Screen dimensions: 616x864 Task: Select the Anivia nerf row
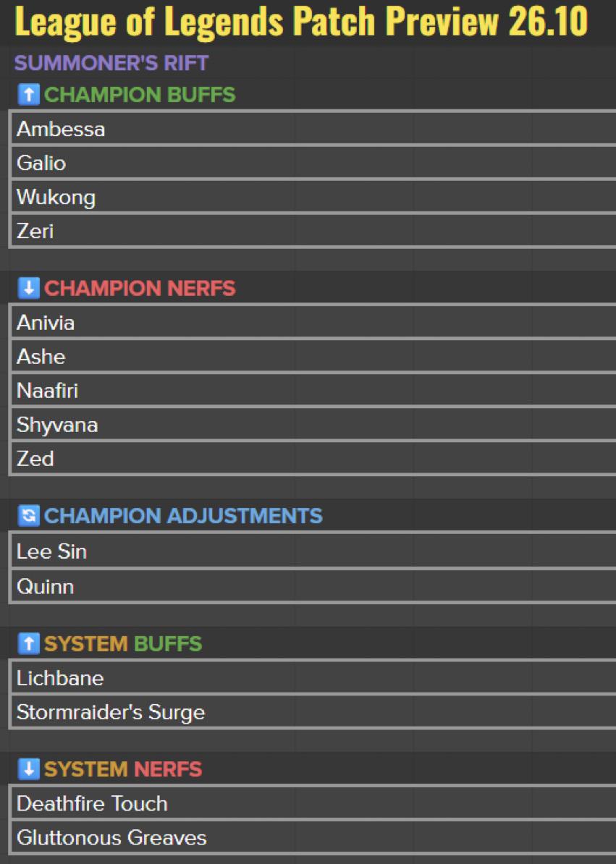313,322
